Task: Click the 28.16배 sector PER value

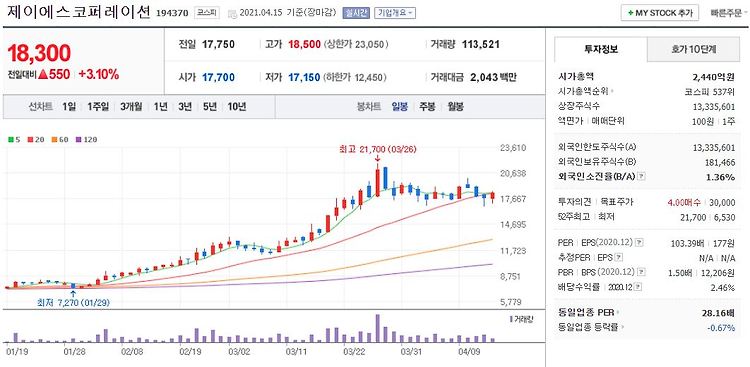Action: click(x=719, y=312)
